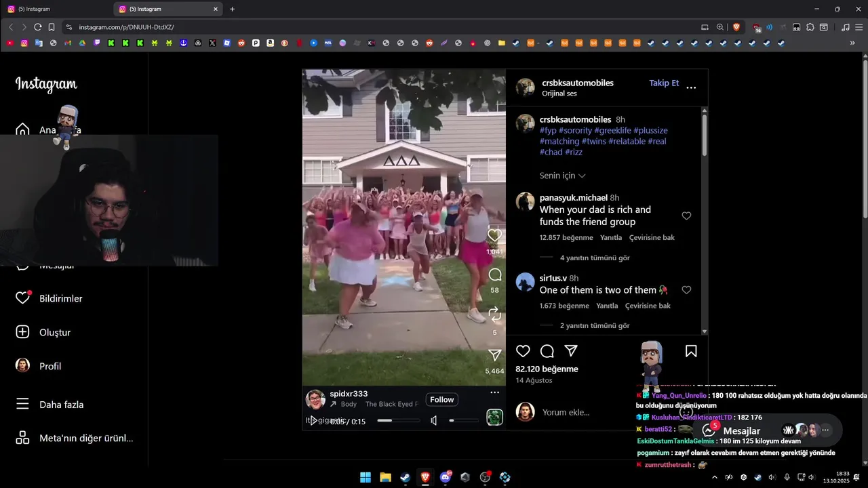Expand the Senin için comment sort dropdown
Screen dimensions: 868x488
(563, 176)
